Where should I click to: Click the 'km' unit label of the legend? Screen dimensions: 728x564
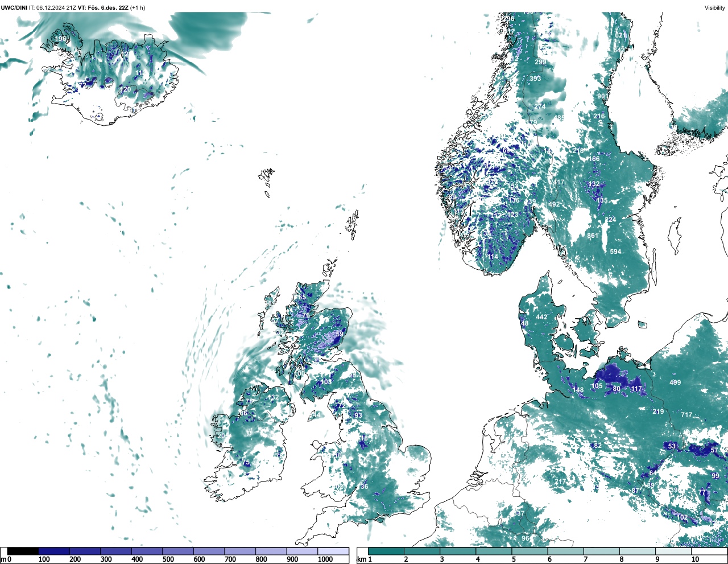pos(361,559)
